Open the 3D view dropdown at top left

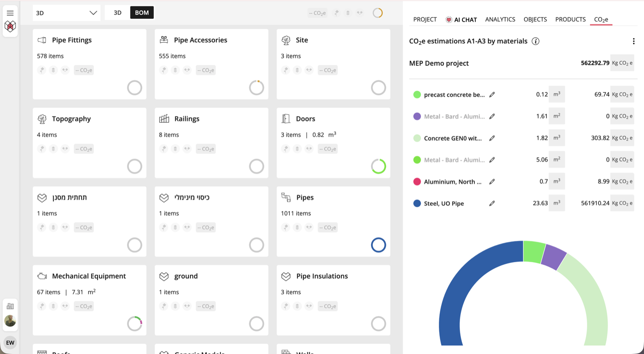[67, 13]
